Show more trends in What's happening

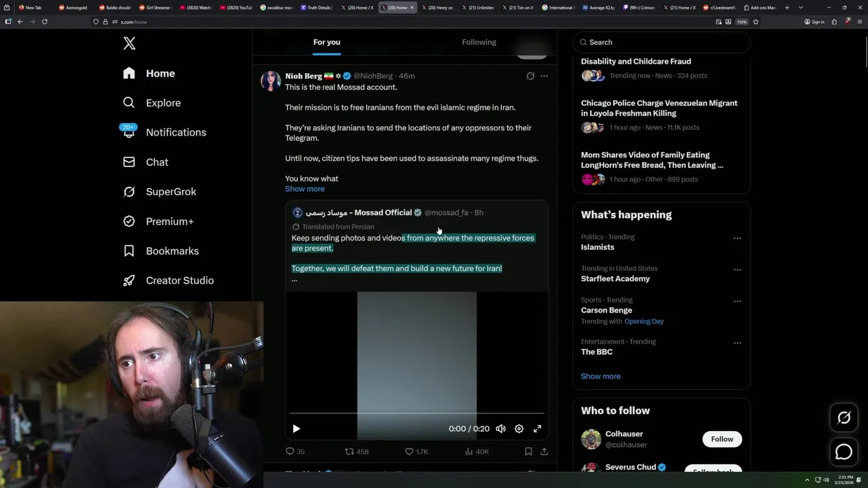pos(601,376)
